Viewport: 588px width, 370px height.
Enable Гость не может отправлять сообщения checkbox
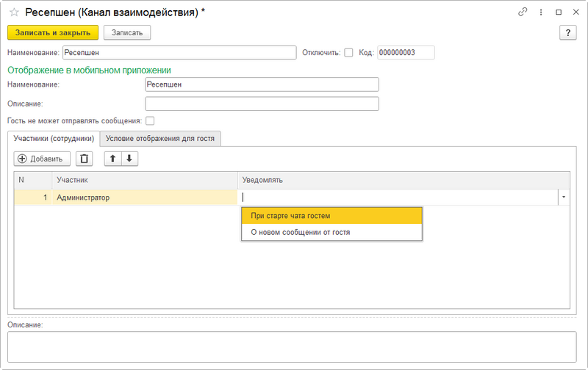coord(150,121)
